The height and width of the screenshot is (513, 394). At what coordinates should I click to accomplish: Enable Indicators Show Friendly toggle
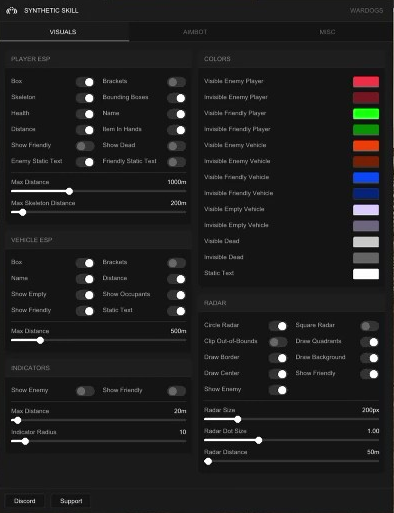click(x=176, y=391)
